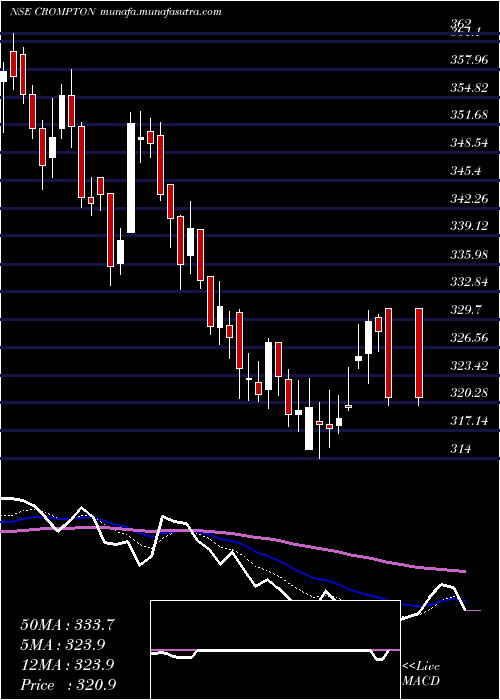Click the 50MA : 333.7 readout
Viewport: 500px width, 700px height.
pos(67,625)
